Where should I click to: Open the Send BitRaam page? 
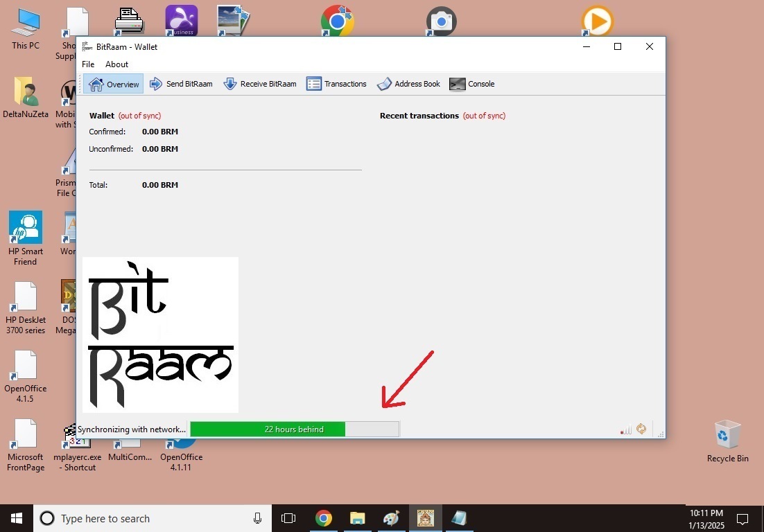tap(181, 84)
